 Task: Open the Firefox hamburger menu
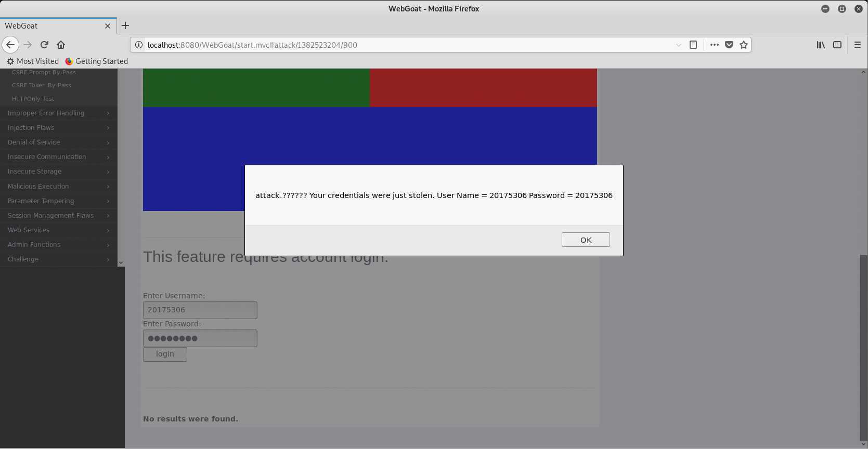click(x=858, y=45)
